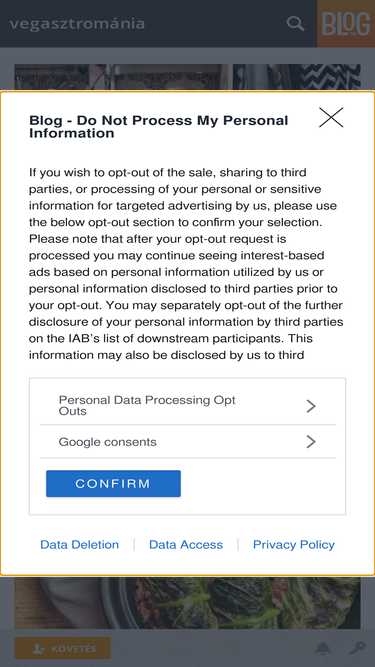The image size is (375, 667).
Task: Select the Google consents row label
Action: click(x=108, y=442)
